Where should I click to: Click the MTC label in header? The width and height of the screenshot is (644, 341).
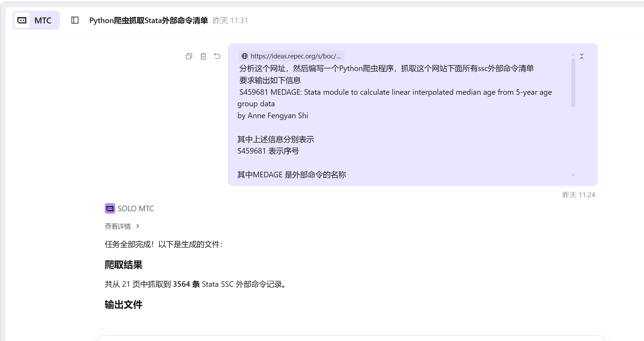coord(43,21)
